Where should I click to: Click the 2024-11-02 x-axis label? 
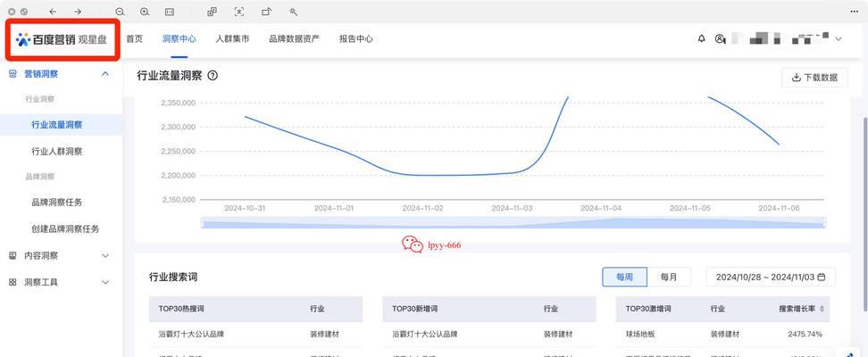pyautogui.click(x=422, y=208)
